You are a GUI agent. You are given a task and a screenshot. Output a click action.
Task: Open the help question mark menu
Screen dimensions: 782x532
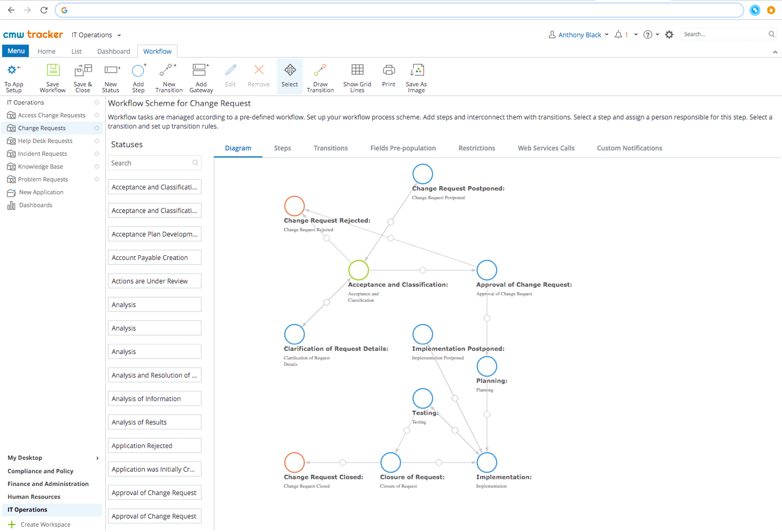click(648, 35)
